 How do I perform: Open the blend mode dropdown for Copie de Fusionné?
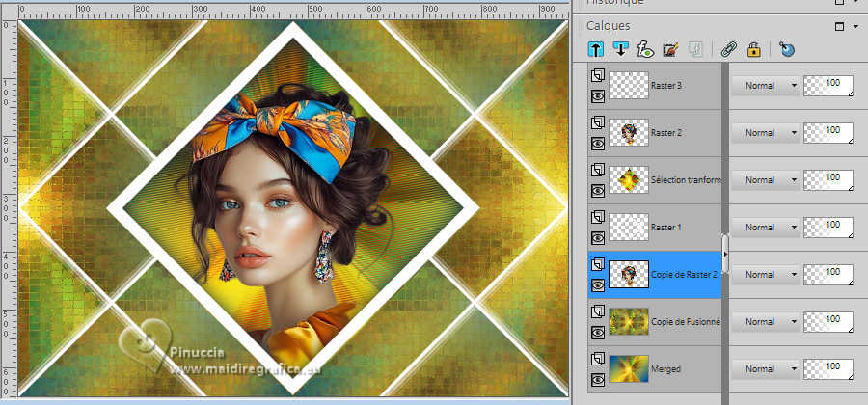click(766, 321)
